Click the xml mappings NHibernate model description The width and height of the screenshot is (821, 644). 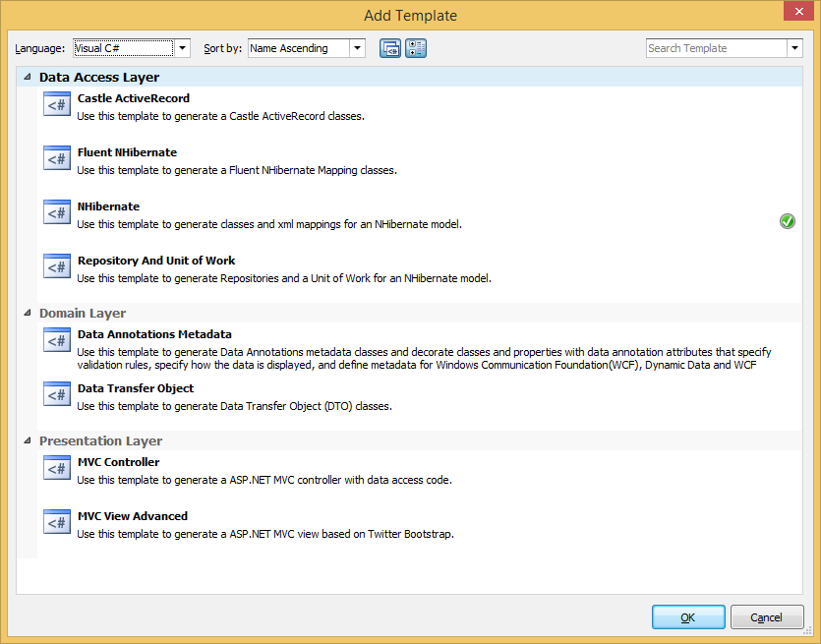(269, 224)
